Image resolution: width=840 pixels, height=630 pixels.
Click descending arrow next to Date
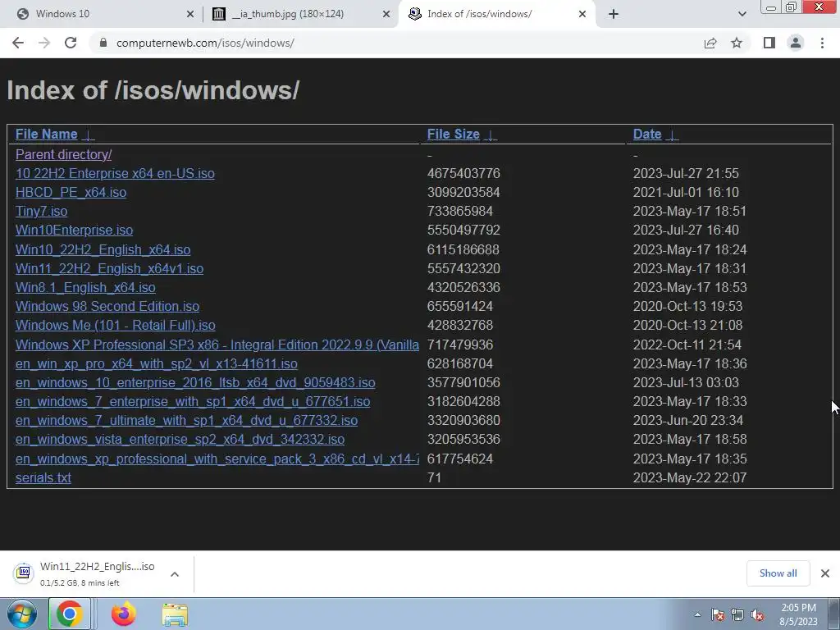pyautogui.click(x=672, y=135)
